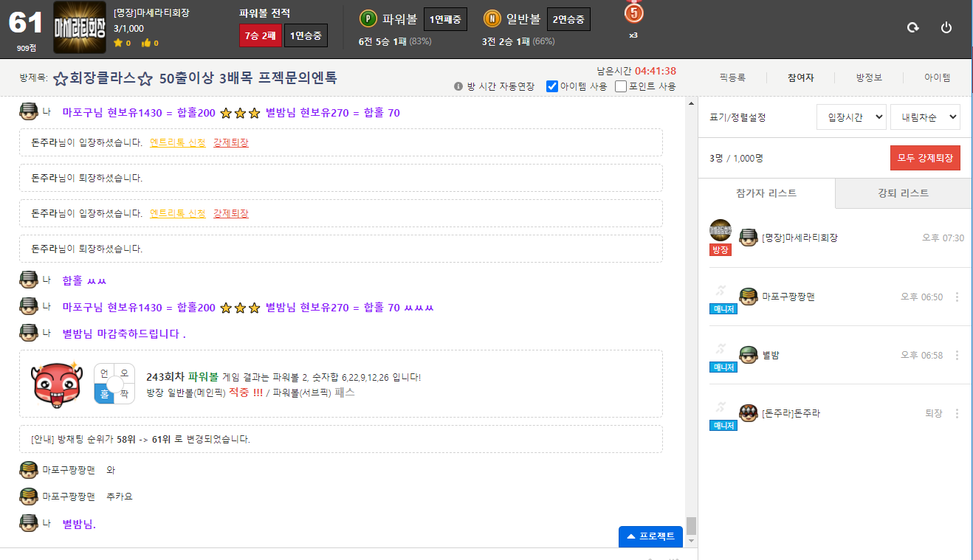
Task: Open the more options menu for 별밤
Action: click(957, 355)
